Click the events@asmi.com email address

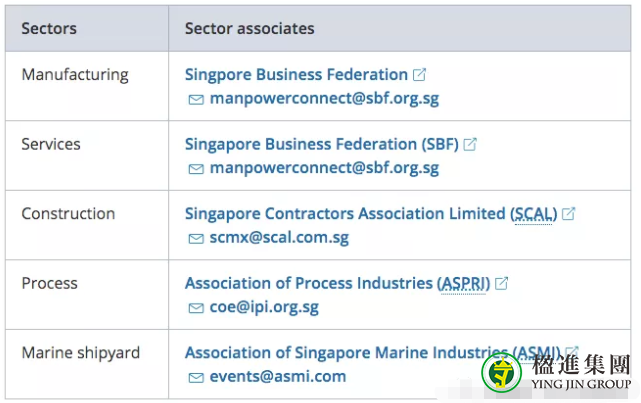278,377
